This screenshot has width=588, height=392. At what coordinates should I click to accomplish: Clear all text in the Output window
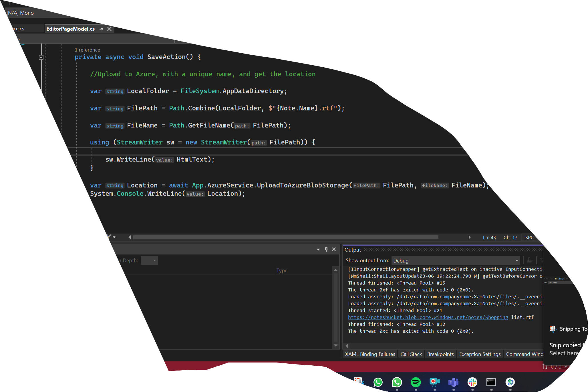pyautogui.click(x=530, y=260)
